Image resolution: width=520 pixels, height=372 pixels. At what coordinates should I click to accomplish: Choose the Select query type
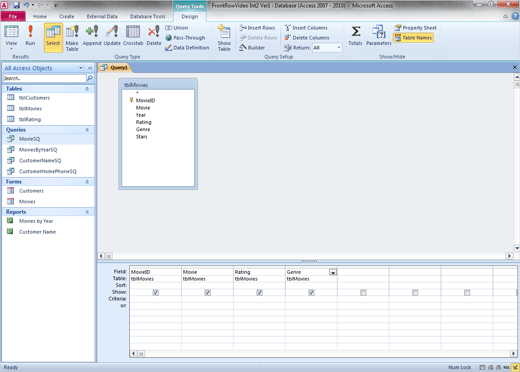point(53,37)
